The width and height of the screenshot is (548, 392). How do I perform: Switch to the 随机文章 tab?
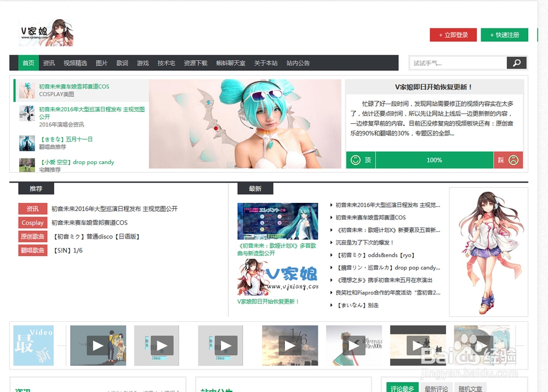click(469, 388)
